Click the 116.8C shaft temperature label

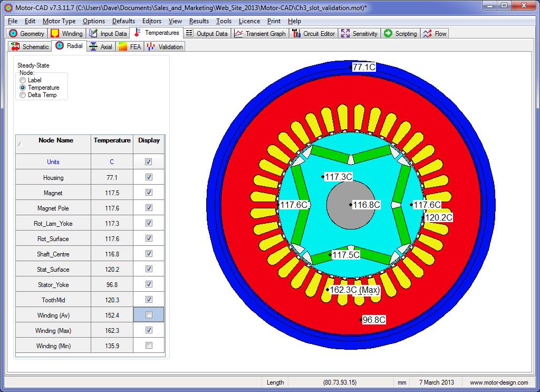367,205
